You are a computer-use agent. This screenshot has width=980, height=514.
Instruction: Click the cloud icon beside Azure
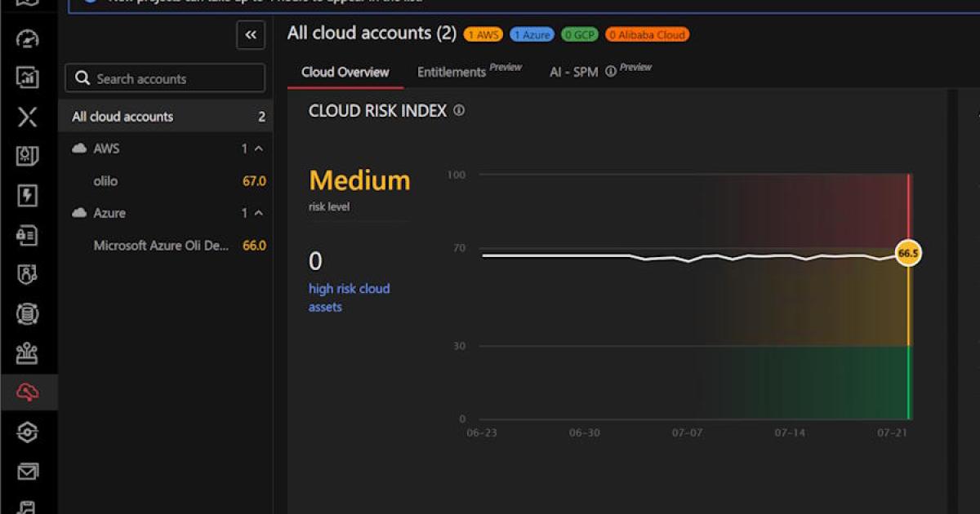(79, 213)
